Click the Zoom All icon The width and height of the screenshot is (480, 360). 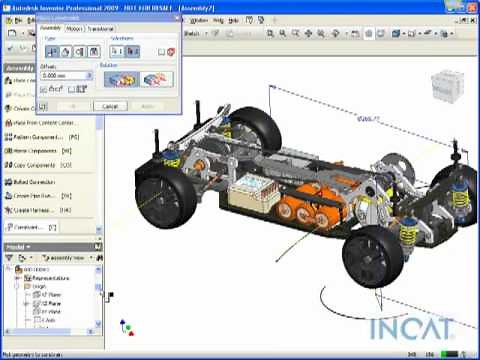270,33
